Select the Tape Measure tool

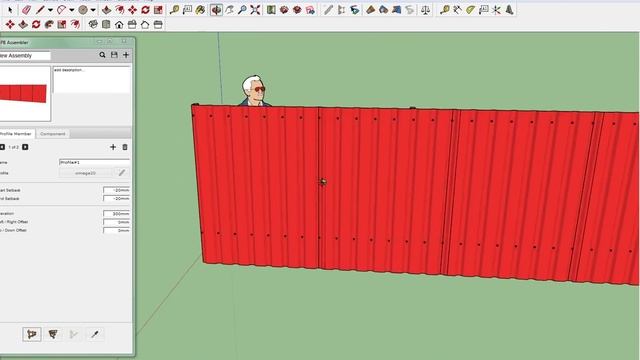tap(175, 10)
